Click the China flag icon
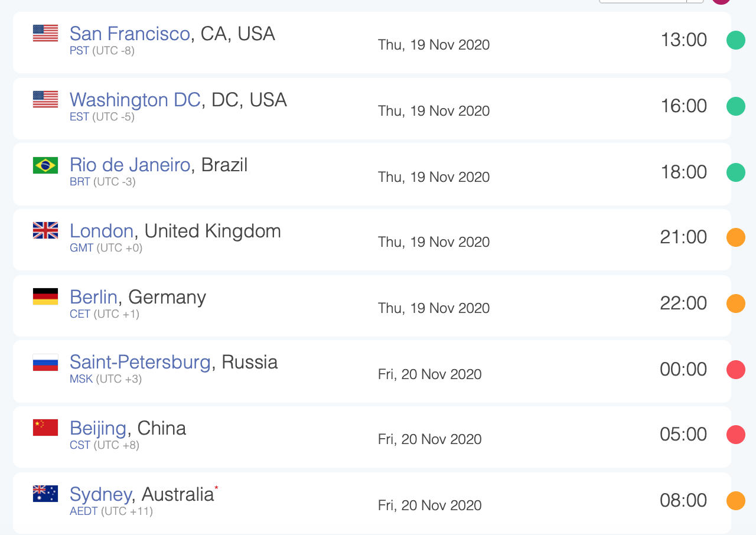This screenshot has height=535, width=756. [x=45, y=428]
